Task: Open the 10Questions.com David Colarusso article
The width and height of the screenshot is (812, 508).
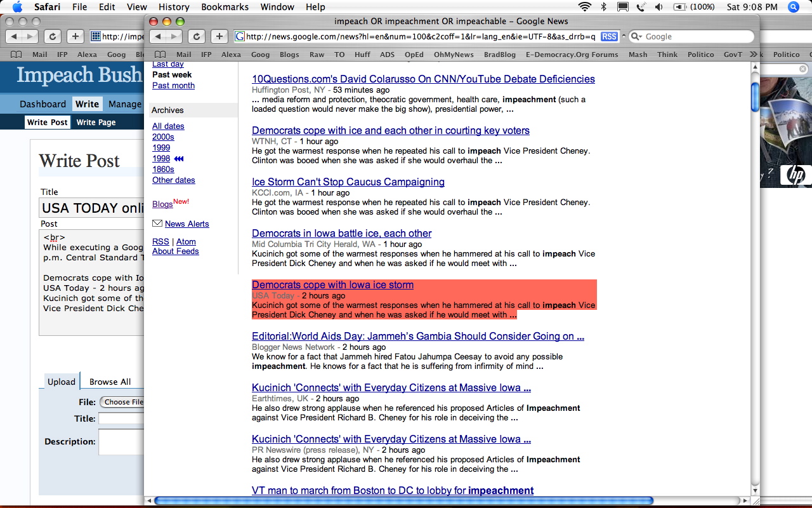Action: (423, 79)
